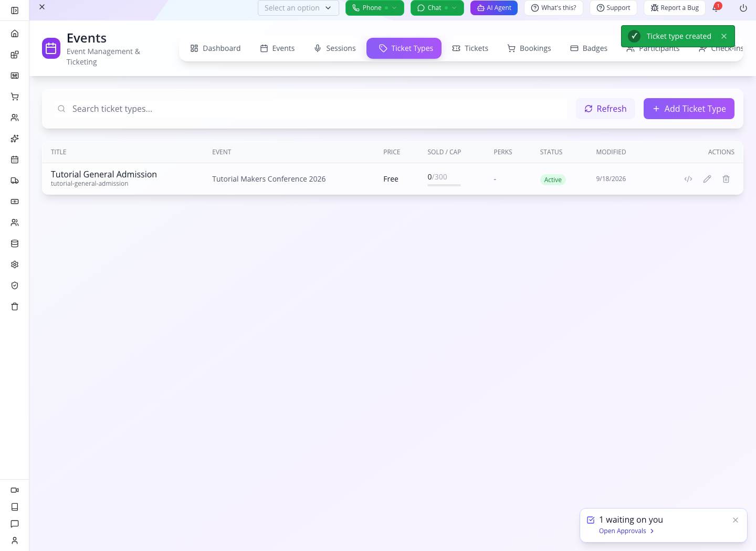Open the chat bubble icon at sidebar bottom
Viewport: 756px width, 551px height.
(15, 524)
